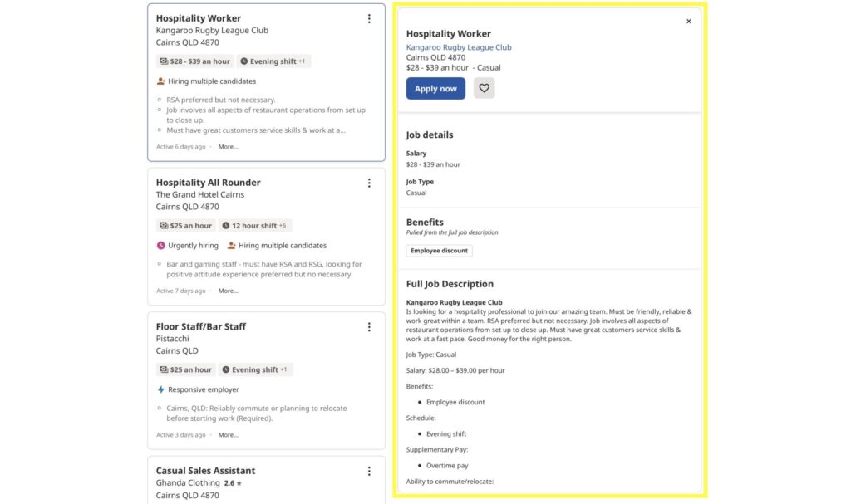Open options menu for Hospitality All Rounder card

pyautogui.click(x=369, y=183)
